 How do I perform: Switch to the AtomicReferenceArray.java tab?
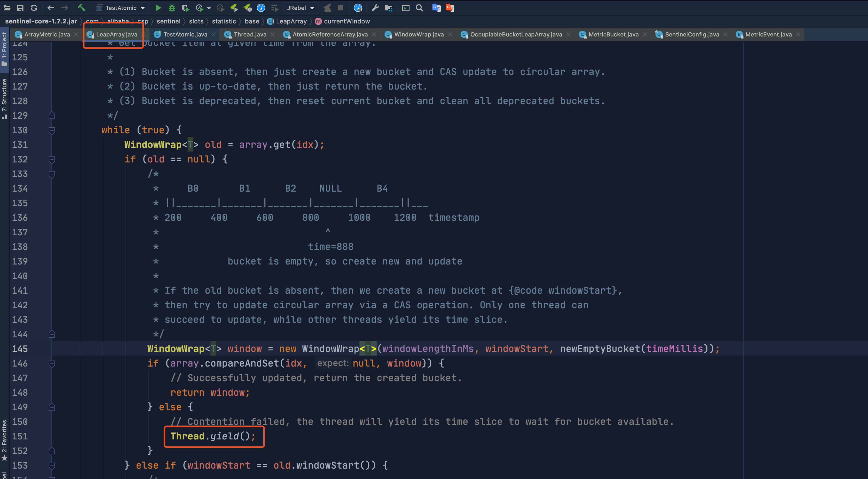[330, 34]
